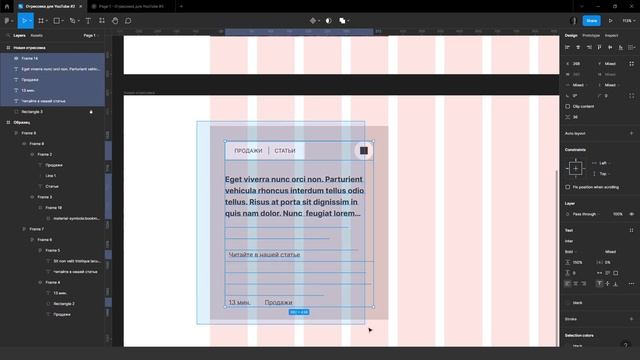Viewport: 640px width, 360px height.
Task: Click the Present play icon
Action: click(611, 21)
